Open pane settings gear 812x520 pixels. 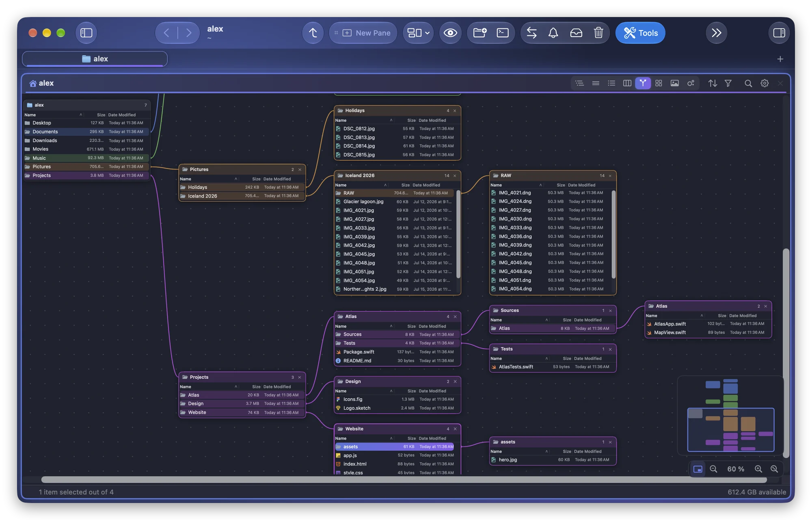coord(764,83)
